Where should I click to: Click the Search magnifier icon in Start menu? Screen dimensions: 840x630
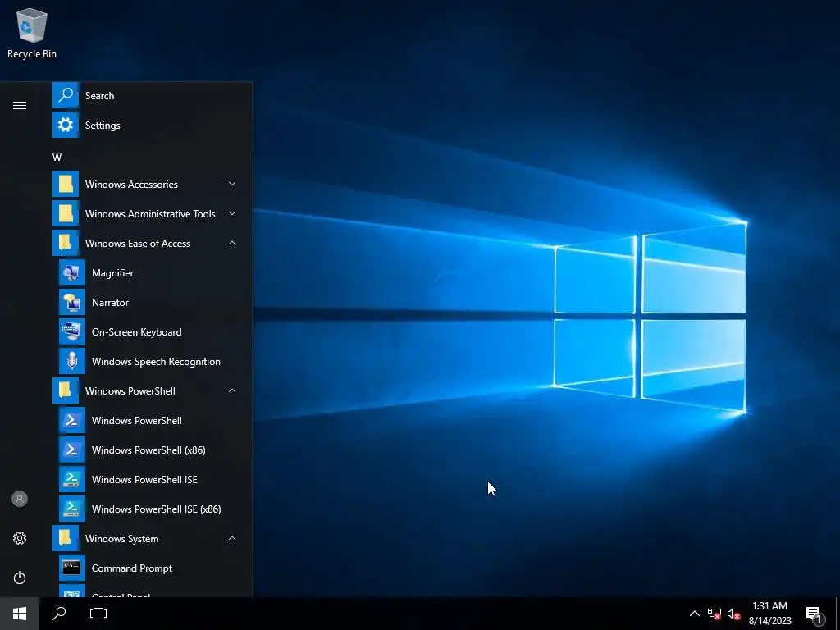[66, 95]
